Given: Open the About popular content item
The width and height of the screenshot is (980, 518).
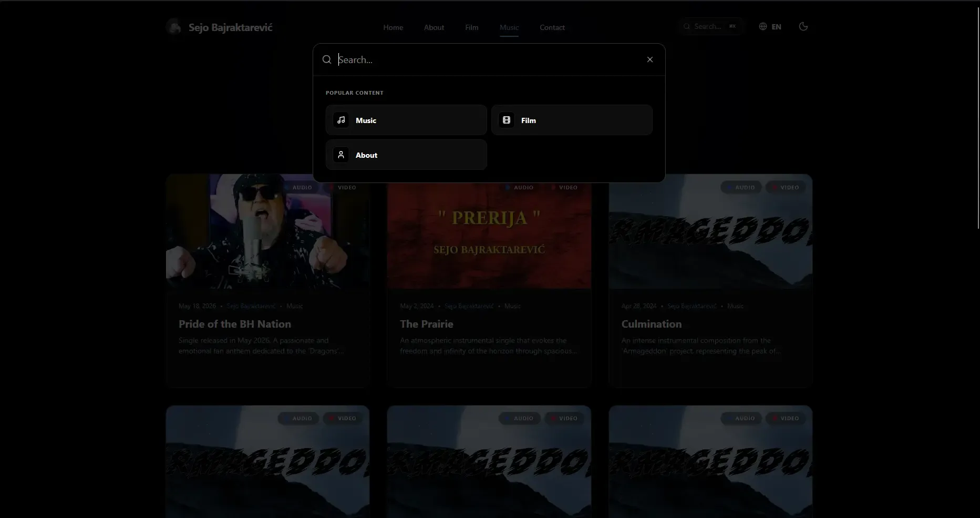Looking at the screenshot, I should [406, 155].
